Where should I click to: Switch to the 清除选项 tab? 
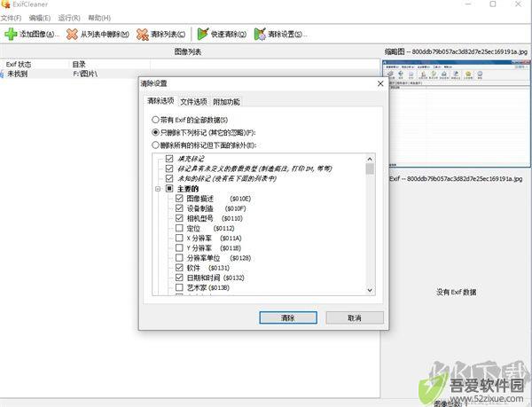click(160, 101)
